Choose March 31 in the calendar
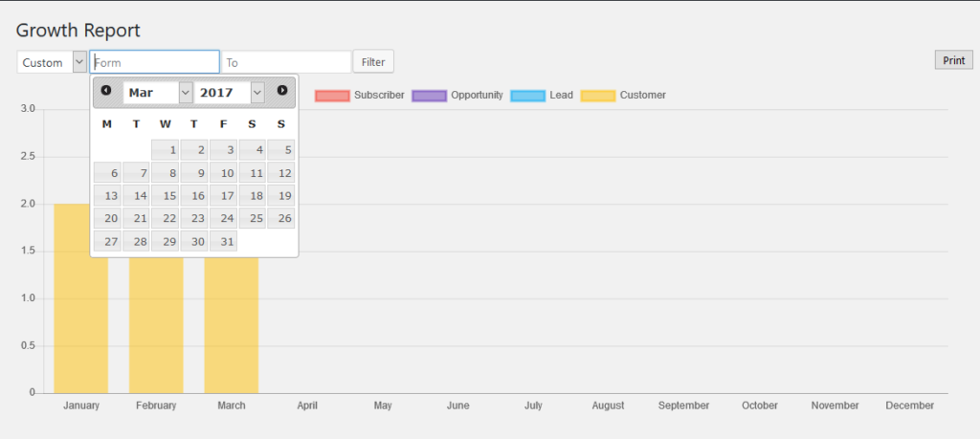The height and width of the screenshot is (439, 980). 223,242
